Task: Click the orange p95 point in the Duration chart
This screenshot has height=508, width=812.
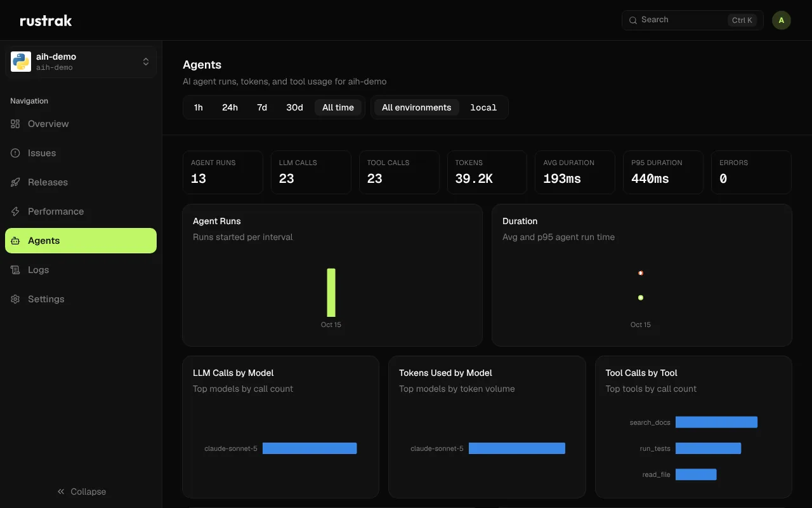Action: [x=641, y=273]
